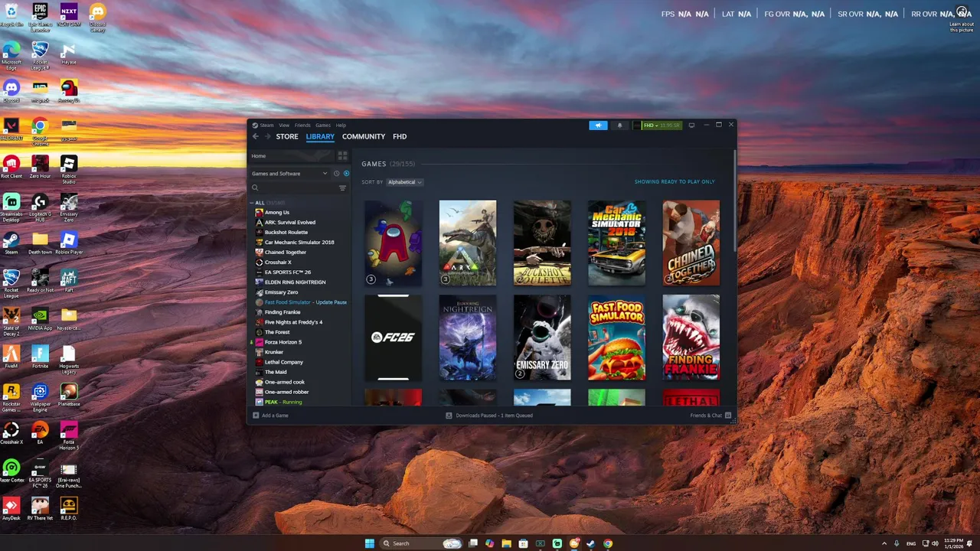
Task: Select Logitech G HUB desktop icon
Action: [x=40, y=207]
